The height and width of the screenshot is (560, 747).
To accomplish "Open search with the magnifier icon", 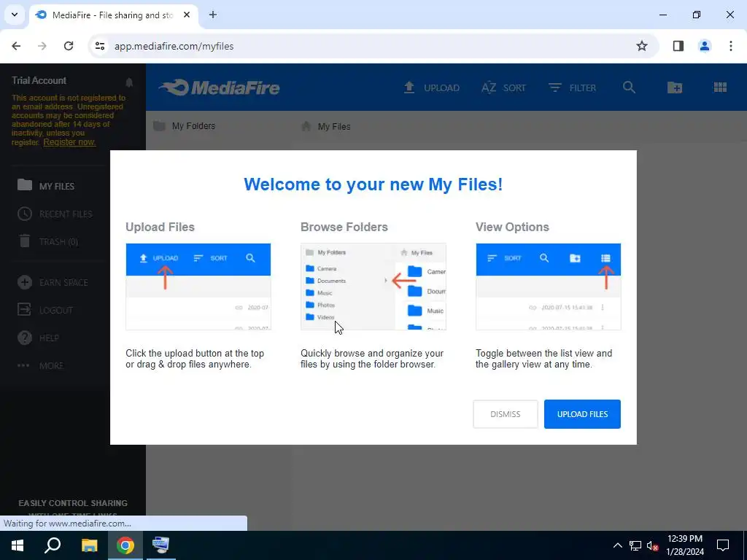I will tap(629, 87).
